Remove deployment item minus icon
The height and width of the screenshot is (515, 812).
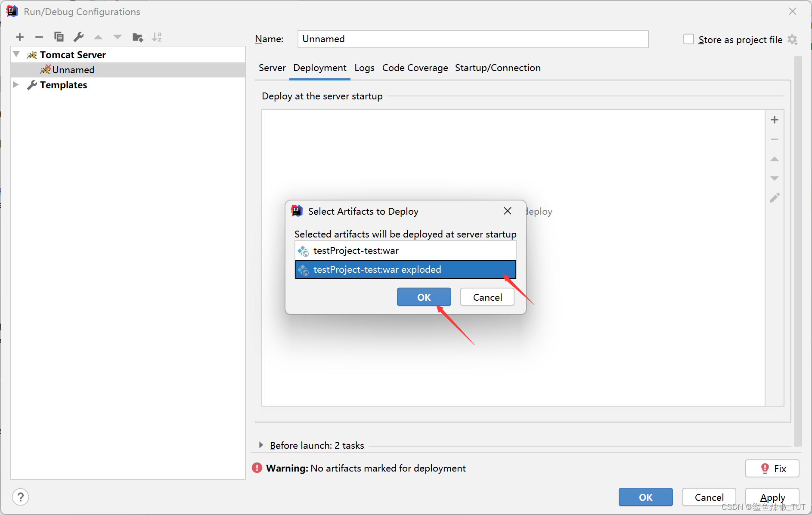(775, 139)
